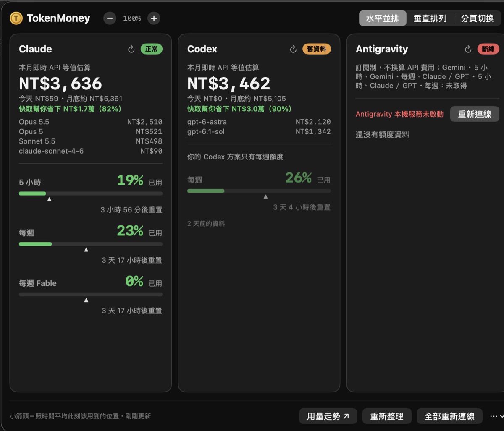
Task: Click the Sonnet 5.5 cost row
Action: click(x=91, y=141)
